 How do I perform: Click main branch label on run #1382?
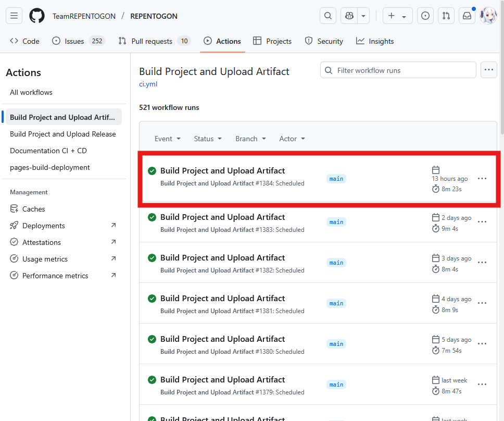[336, 263]
